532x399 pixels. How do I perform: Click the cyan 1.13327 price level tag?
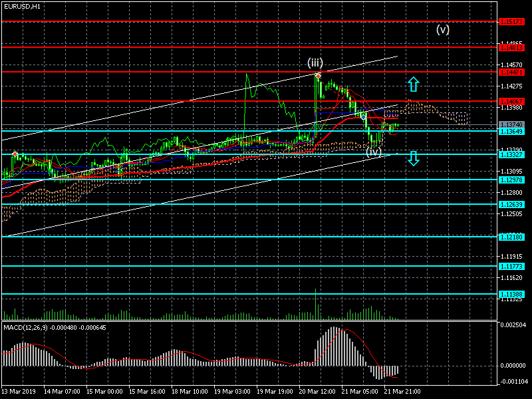coord(511,155)
